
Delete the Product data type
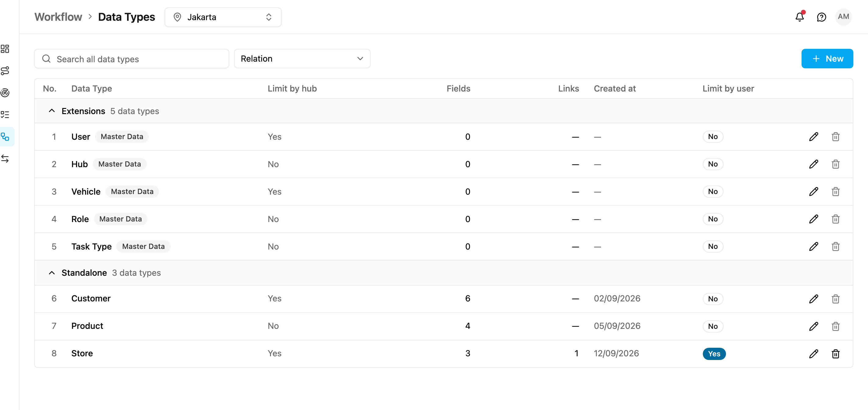click(835, 326)
